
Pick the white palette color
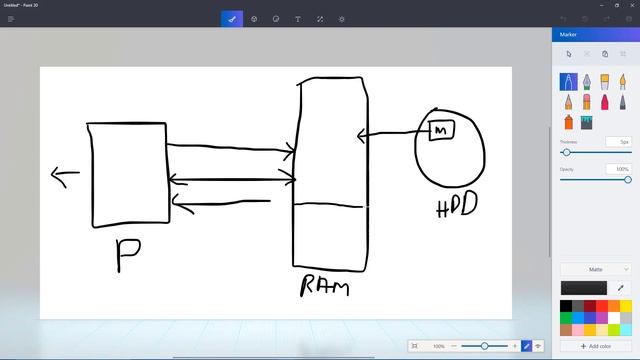tap(614, 318)
